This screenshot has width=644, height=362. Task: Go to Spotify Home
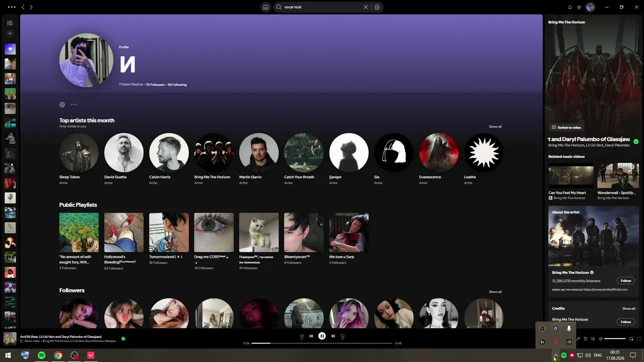(x=266, y=7)
